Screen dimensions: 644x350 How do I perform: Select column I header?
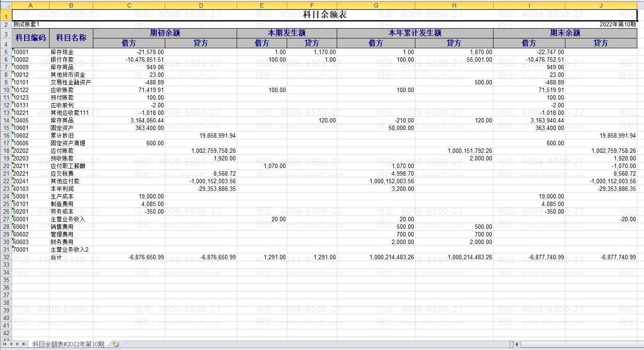529,5
